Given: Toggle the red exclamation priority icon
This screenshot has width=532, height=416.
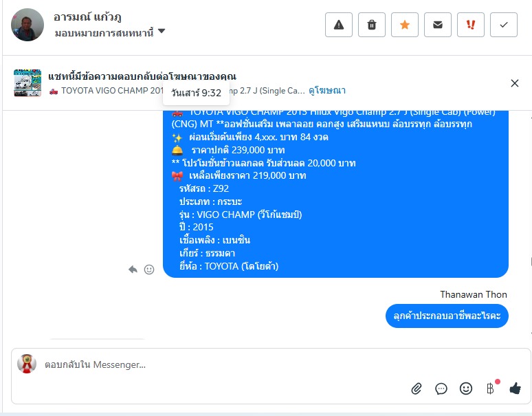Looking at the screenshot, I should [x=471, y=25].
